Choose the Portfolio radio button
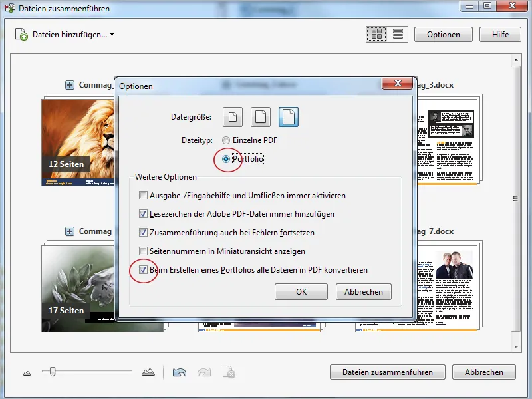The width and height of the screenshot is (532, 399). pyautogui.click(x=226, y=159)
